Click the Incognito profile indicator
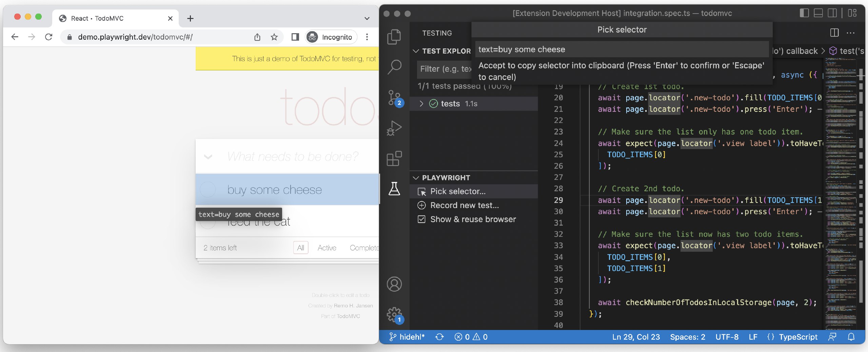 331,37
